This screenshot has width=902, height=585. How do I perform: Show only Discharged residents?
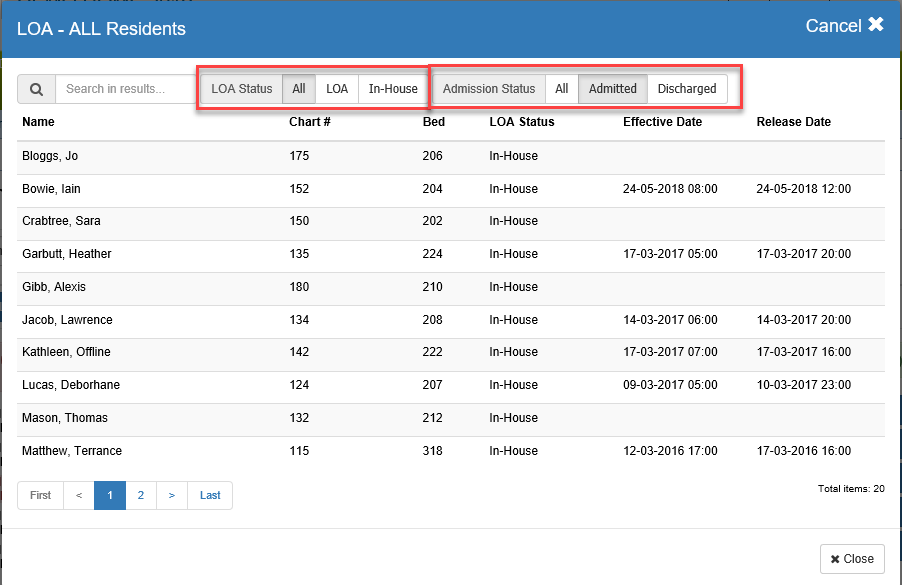point(687,89)
